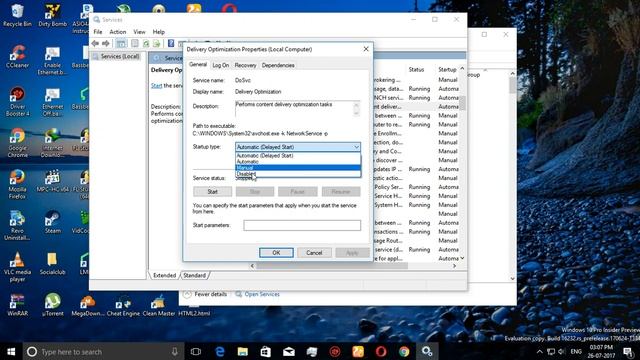640x360 pixels.
Task: Click Cancel in the properties dialog
Action: 314,253
